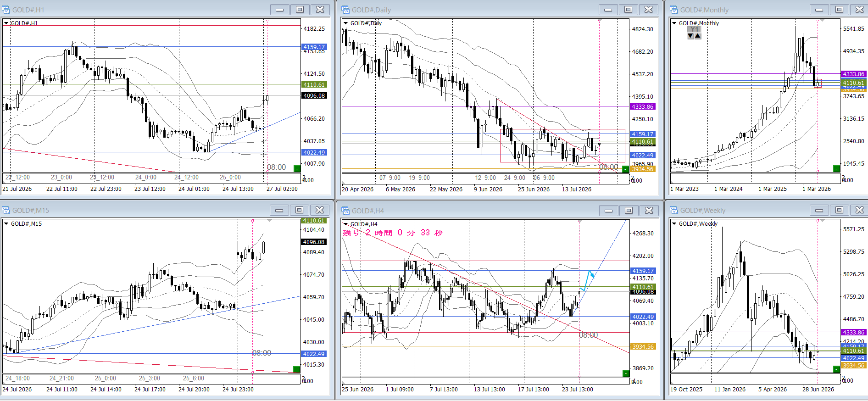Click the orange 3934.56 label in Daily chart
Image resolution: width=868 pixels, height=401 pixels.
(643, 169)
